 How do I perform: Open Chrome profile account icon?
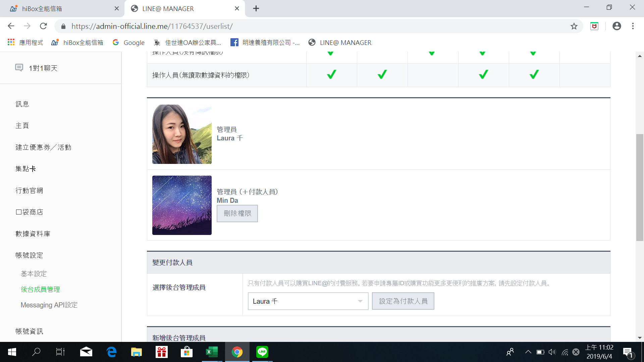616,26
